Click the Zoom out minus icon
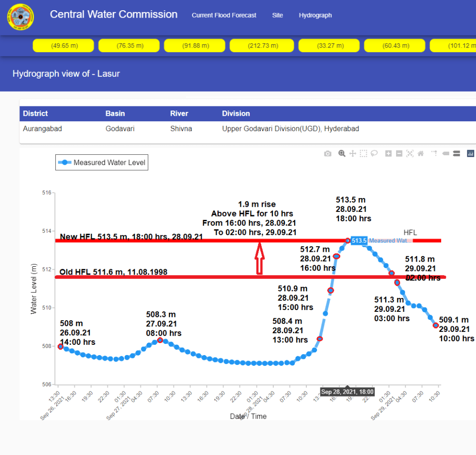The image size is (476, 455). (x=399, y=153)
